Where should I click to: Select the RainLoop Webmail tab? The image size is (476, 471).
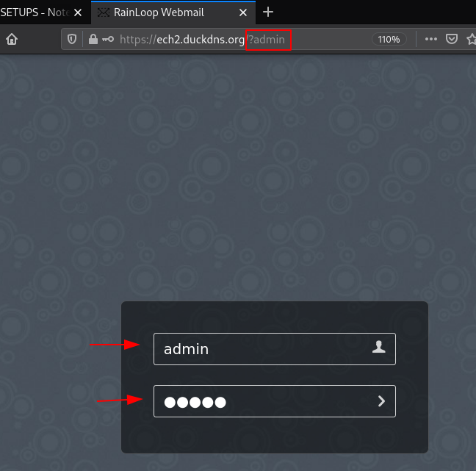tap(173, 12)
